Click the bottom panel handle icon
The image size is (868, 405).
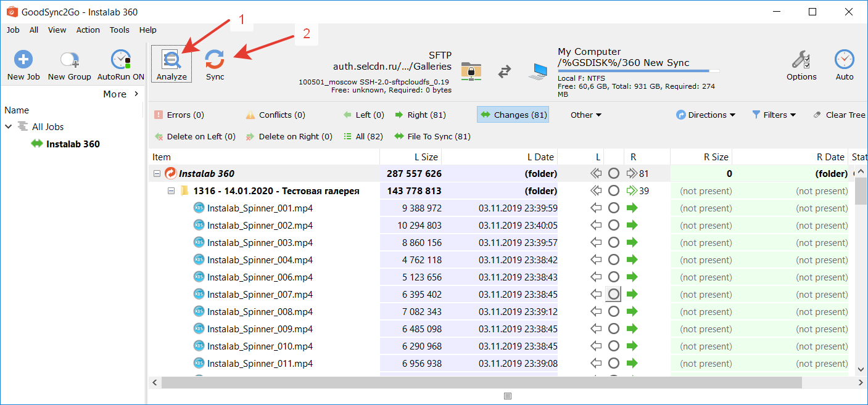[507, 396]
